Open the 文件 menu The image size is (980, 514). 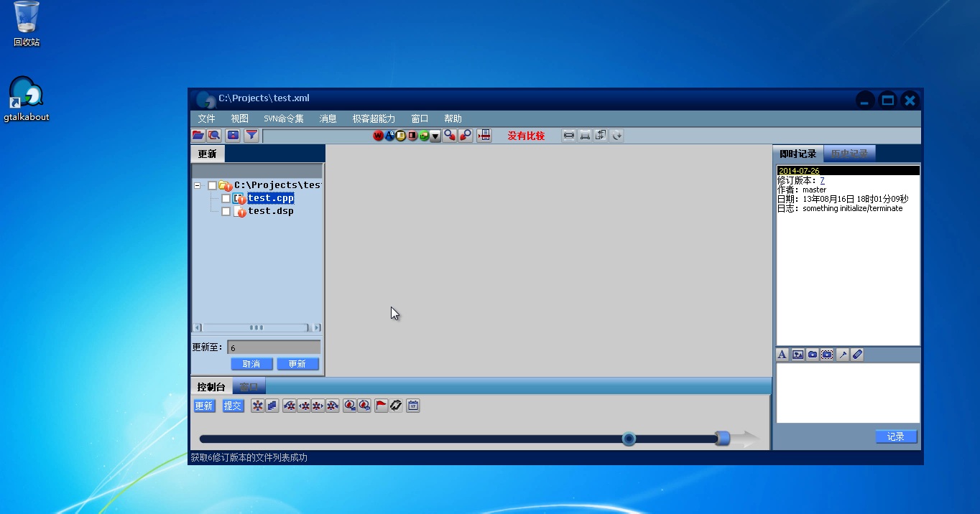[206, 118]
